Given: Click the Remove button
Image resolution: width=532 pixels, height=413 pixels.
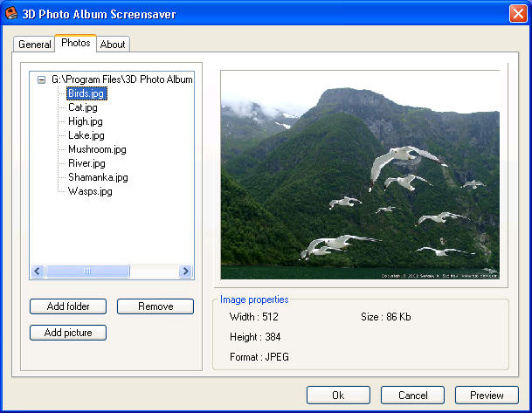Looking at the screenshot, I should [x=155, y=306].
